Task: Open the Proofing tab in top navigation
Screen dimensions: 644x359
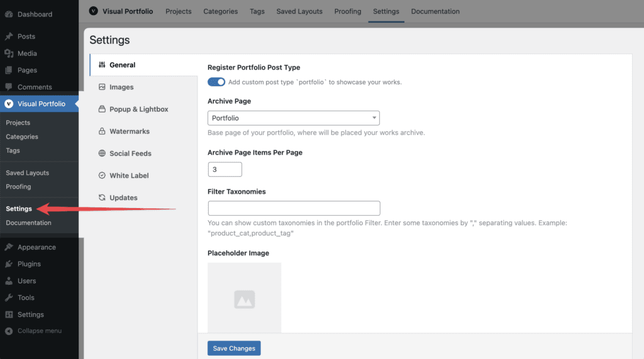Action: 347,11
